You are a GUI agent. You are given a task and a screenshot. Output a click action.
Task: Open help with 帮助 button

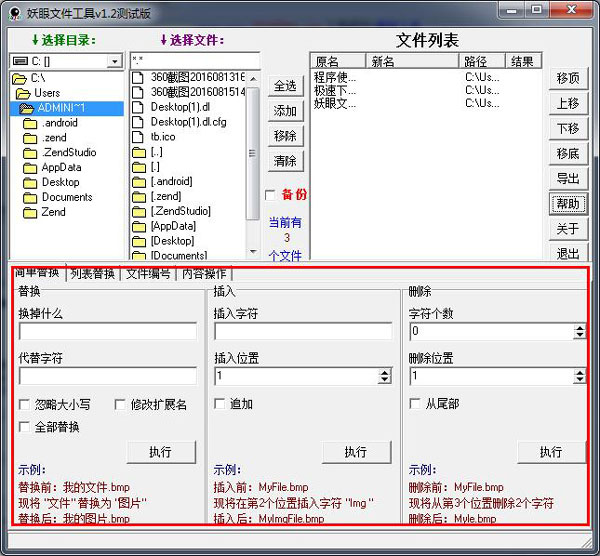(568, 204)
